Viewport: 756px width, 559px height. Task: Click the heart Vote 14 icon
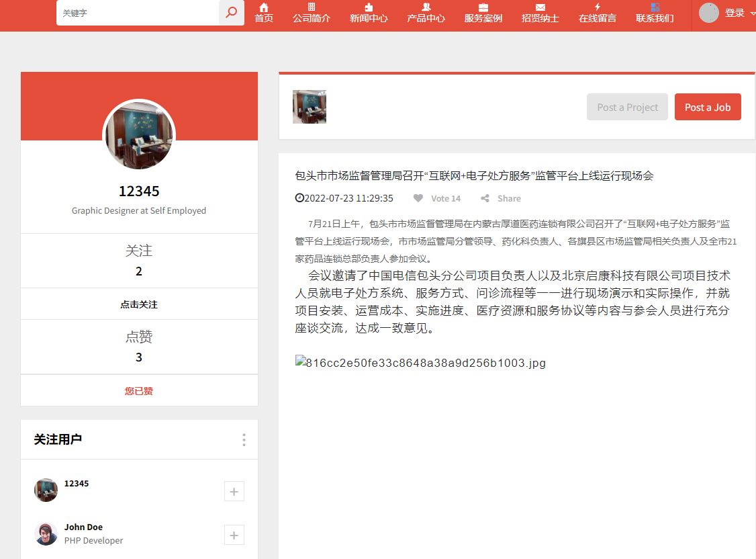(x=418, y=198)
